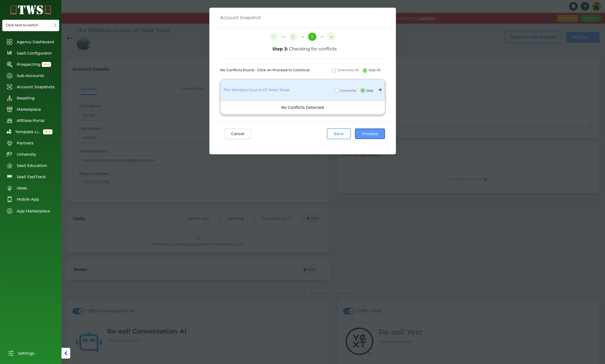
Task: Click the Account Snapshots camera icon
Action: pos(10,87)
